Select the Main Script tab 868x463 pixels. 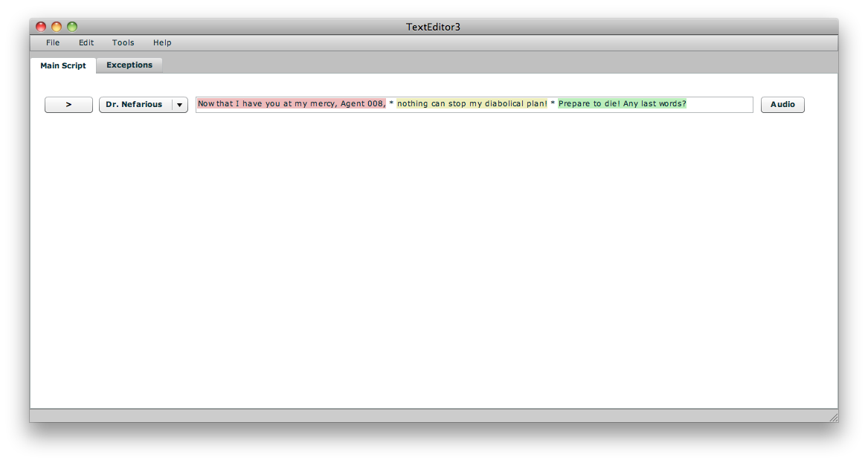tap(63, 65)
